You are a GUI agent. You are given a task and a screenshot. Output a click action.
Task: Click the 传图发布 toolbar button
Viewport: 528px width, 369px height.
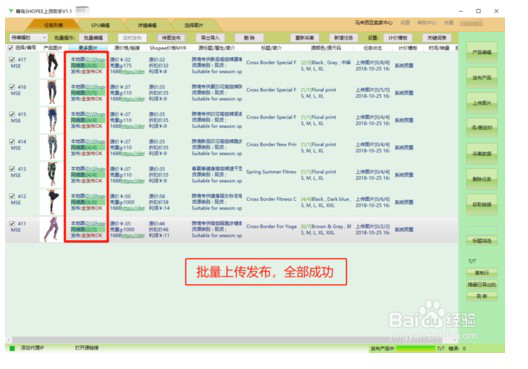coord(171,38)
